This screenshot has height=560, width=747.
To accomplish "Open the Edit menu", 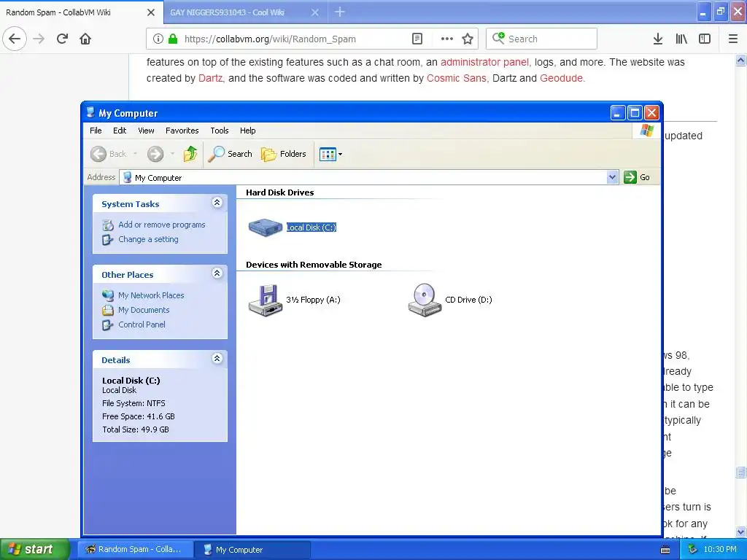I will point(120,131).
